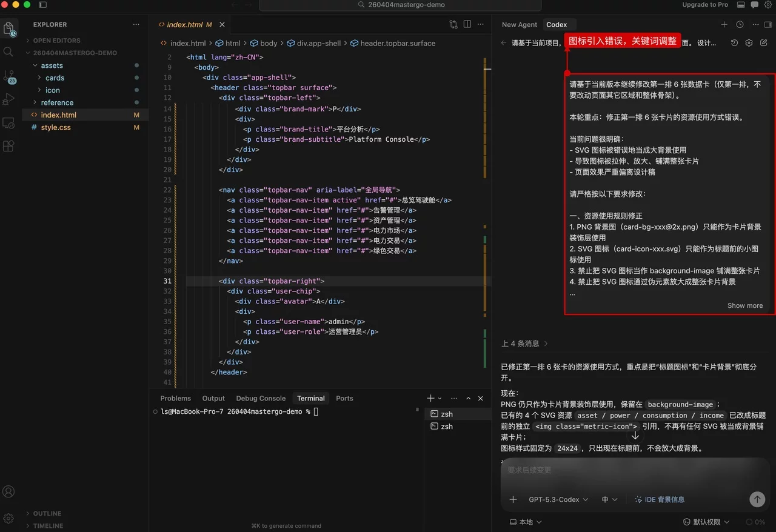The image size is (776, 532).
Task: Switch to the New Agent tab
Action: point(520,25)
